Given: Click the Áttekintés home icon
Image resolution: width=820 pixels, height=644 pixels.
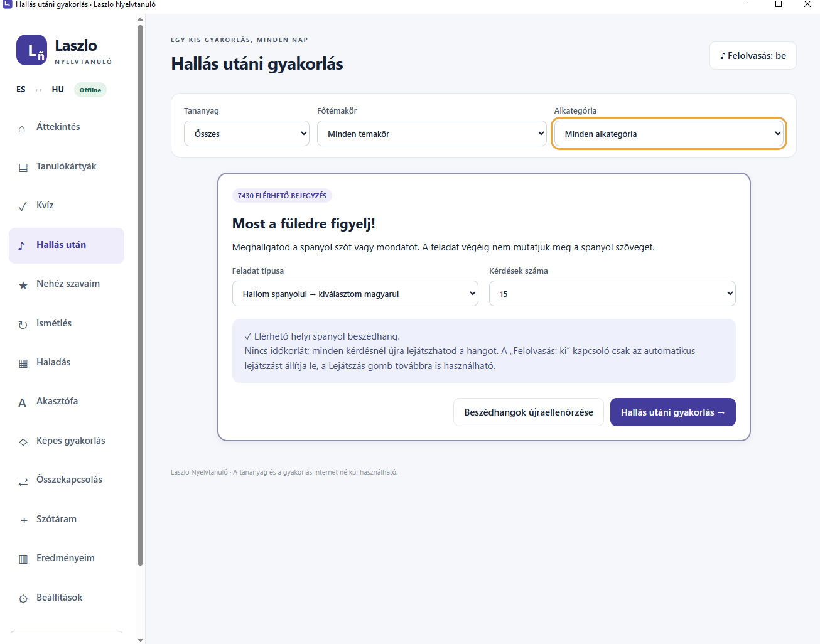Looking at the screenshot, I should coord(23,128).
